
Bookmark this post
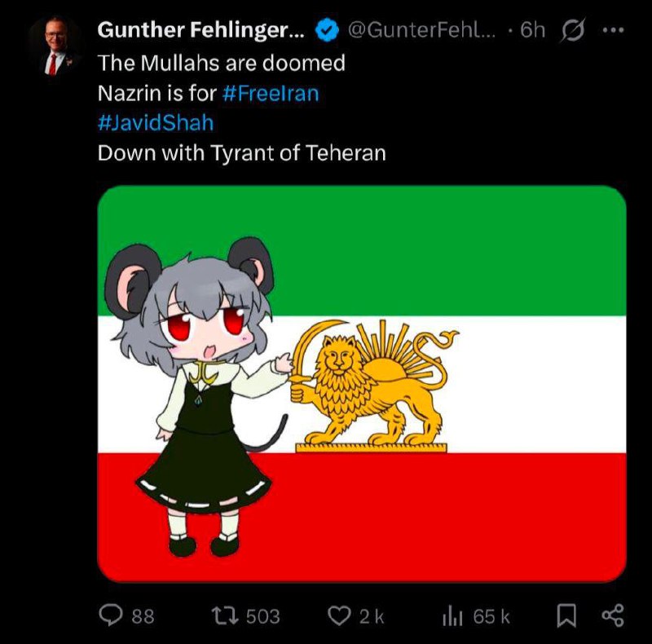coord(566,616)
